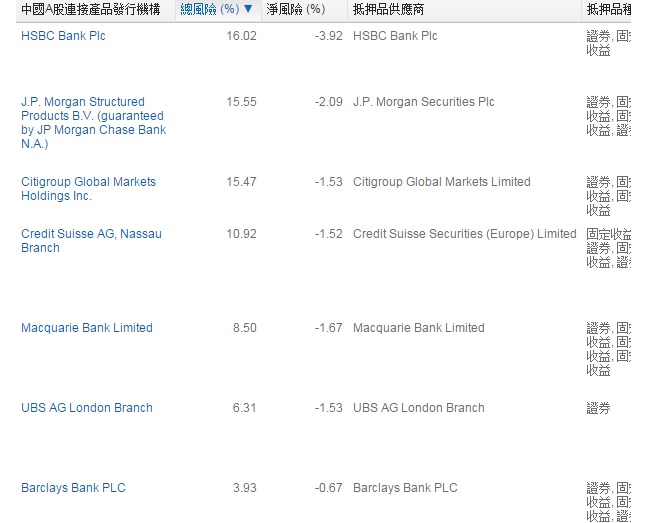Open the HSBC Bank Plc issuer link
The height and width of the screenshot is (523, 646).
click(x=63, y=36)
